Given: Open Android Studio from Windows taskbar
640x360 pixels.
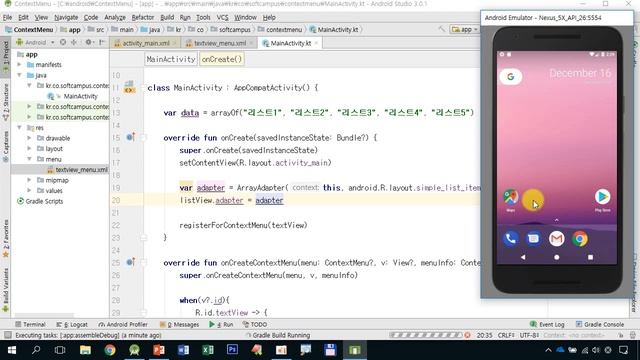Looking at the screenshot, I should coord(134,350).
